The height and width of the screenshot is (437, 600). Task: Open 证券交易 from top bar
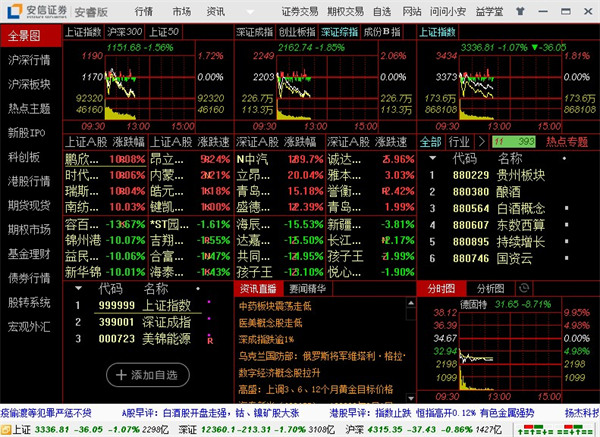coord(300,11)
